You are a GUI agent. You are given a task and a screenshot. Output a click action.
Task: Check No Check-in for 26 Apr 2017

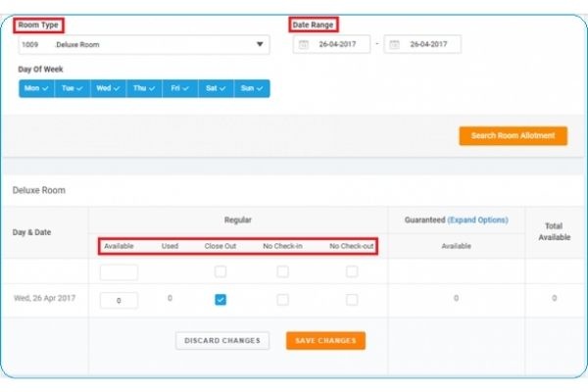pos(282,300)
